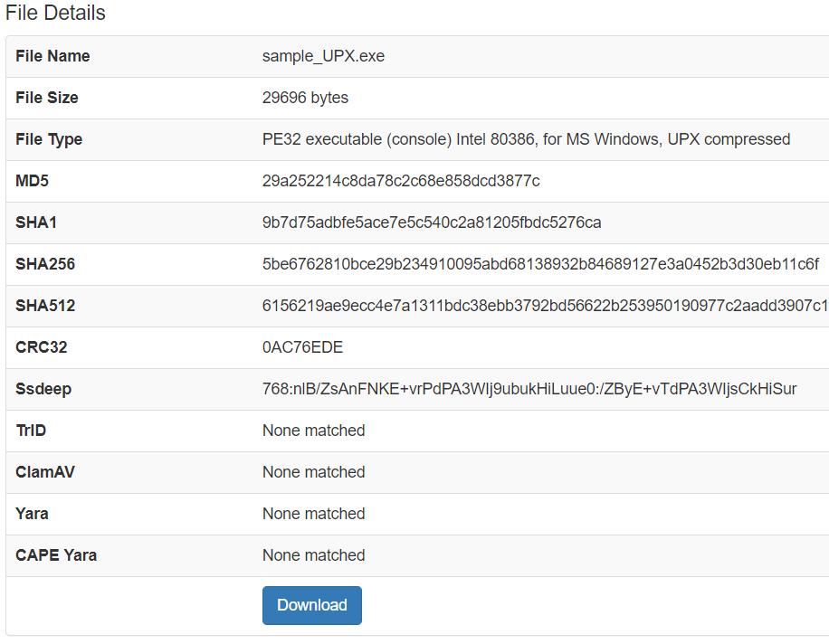Click the CAPE Yara row label

(x=56, y=555)
